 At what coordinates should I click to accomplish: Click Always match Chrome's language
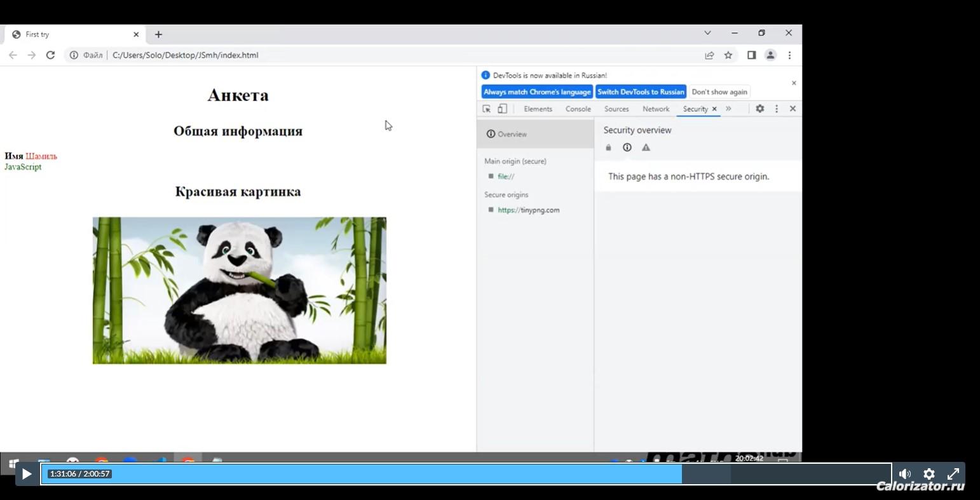click(537, 91)
